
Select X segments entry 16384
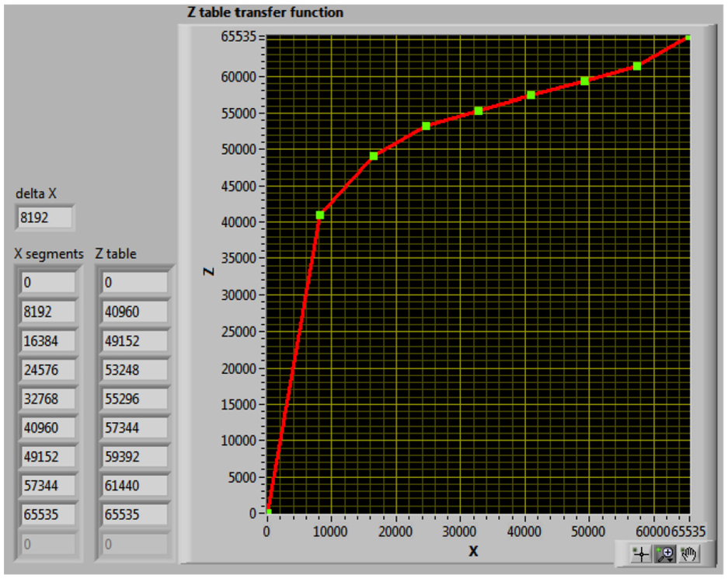coord(48,341)
